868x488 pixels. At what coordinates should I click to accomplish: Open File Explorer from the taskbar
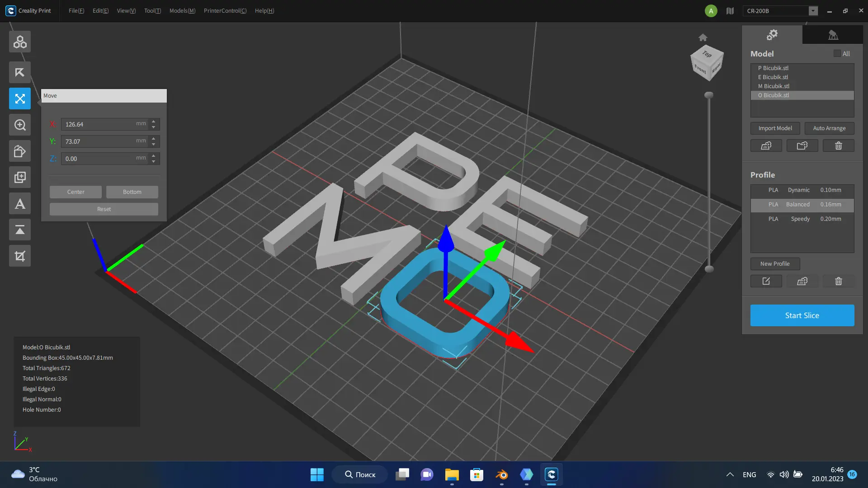pos(452,474)
